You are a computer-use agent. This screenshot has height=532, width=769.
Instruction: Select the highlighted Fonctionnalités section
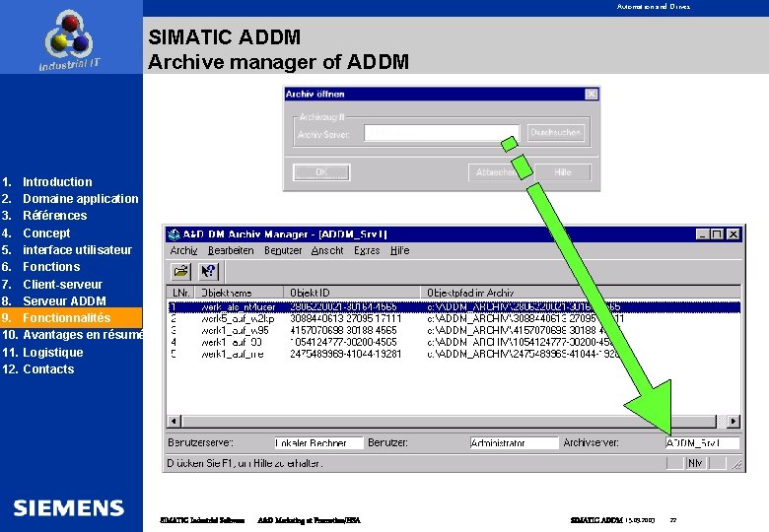click(71, 318)
